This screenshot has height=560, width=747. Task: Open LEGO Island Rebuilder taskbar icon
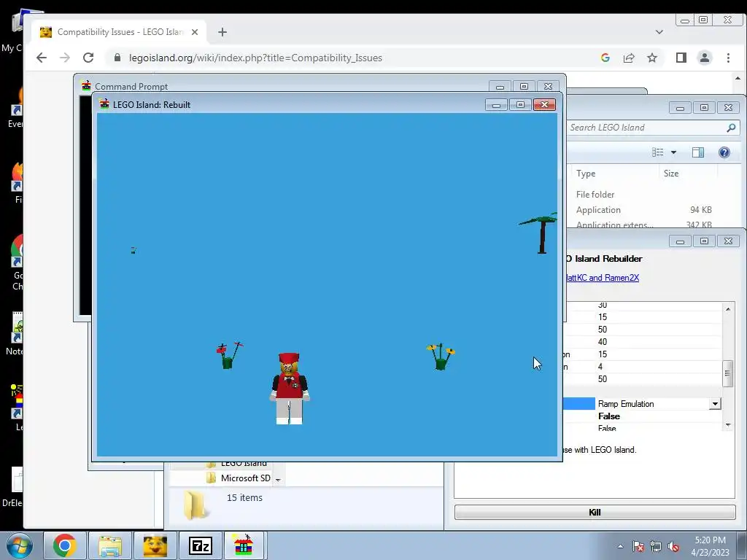(x=244, y=545)
